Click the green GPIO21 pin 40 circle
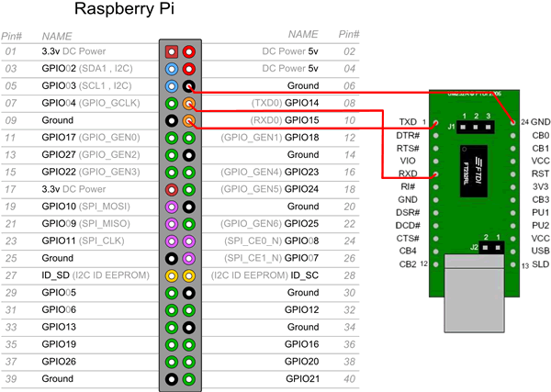Viewport: 551px width, 392px height. pyautogui.click(x=189, y=378)
